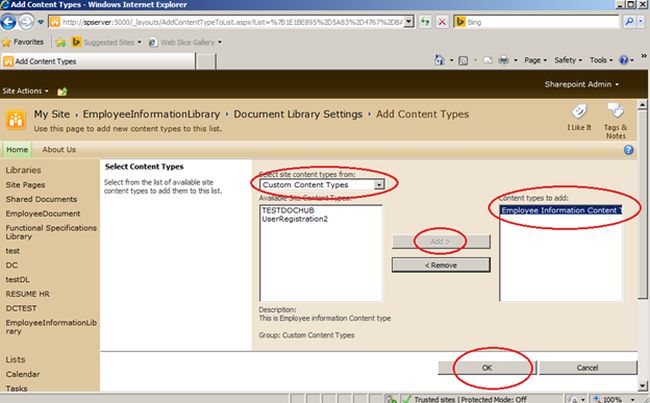650x403 pixels.
Task: Open EmployeeDocument library link
Action: coord(43,214)
